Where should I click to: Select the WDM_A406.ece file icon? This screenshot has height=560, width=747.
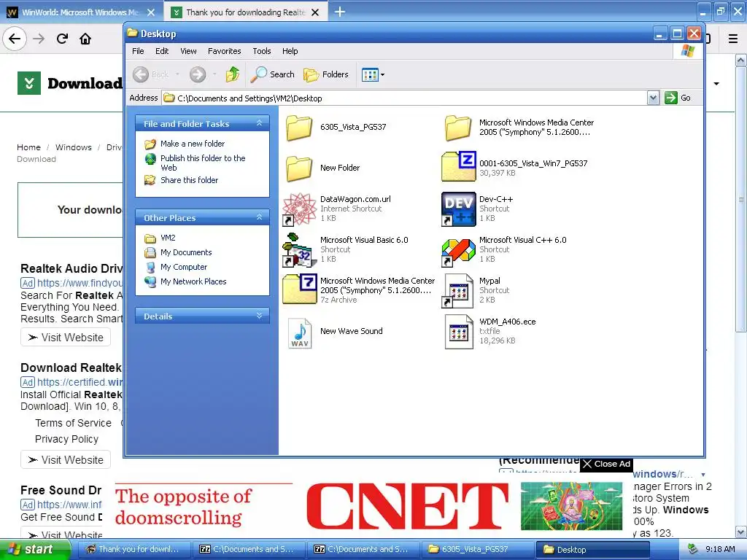(458, 332)
